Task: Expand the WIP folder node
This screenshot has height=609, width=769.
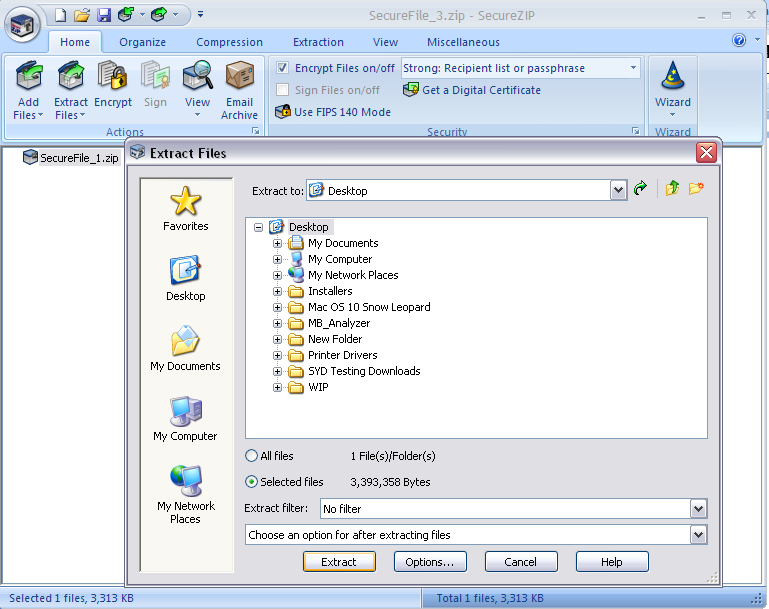Action: pyautogui.click(x=278, y=387)
